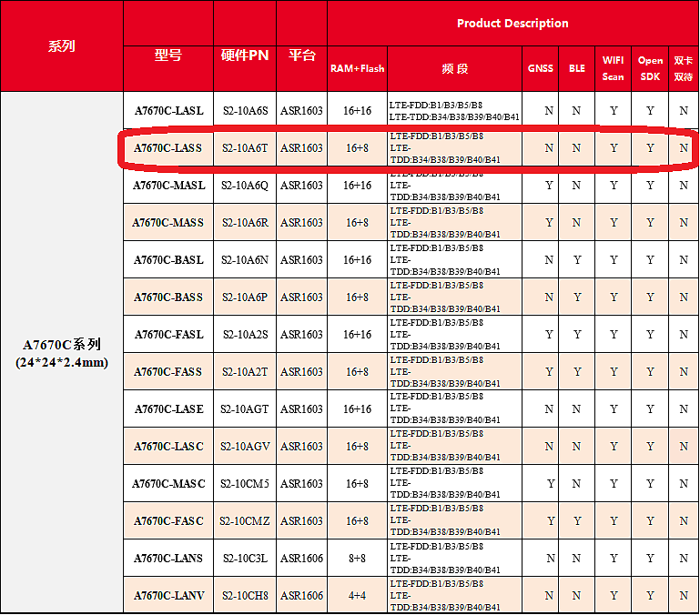
Task: Select model cell A7670C-LASL
Action: [x=168, y=110]
